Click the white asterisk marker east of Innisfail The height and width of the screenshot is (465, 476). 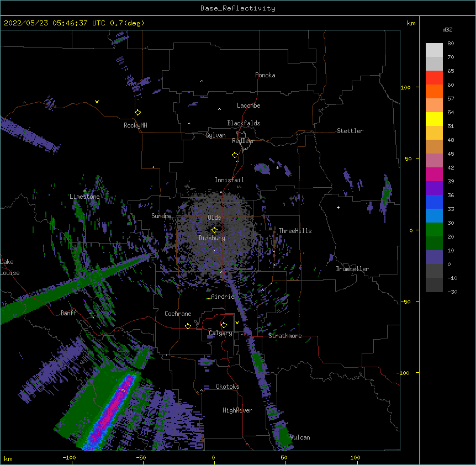pos(277,167)
